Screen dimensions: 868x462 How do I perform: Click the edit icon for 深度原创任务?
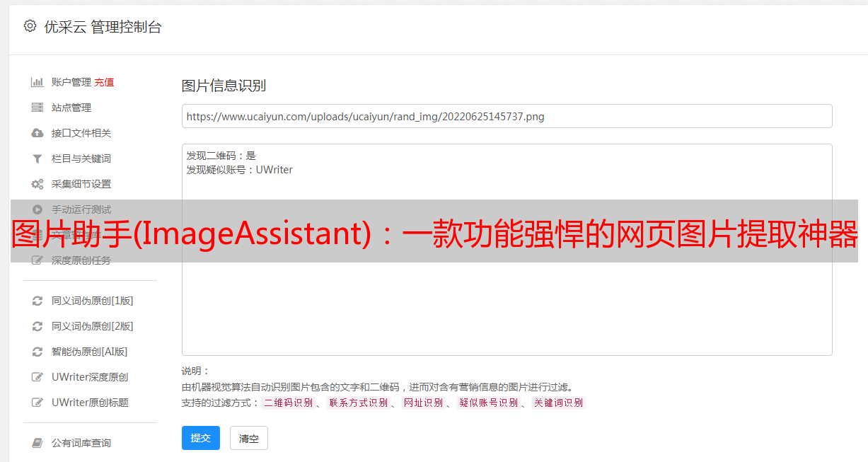pos(37,260)
